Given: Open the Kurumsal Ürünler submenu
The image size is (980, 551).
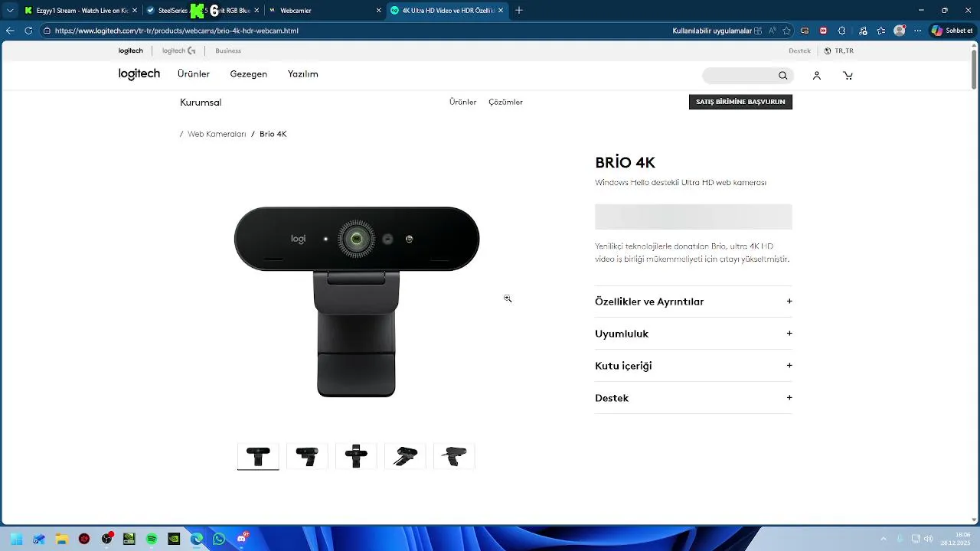Looking at the screenshot, I should (x=463, y=102).
